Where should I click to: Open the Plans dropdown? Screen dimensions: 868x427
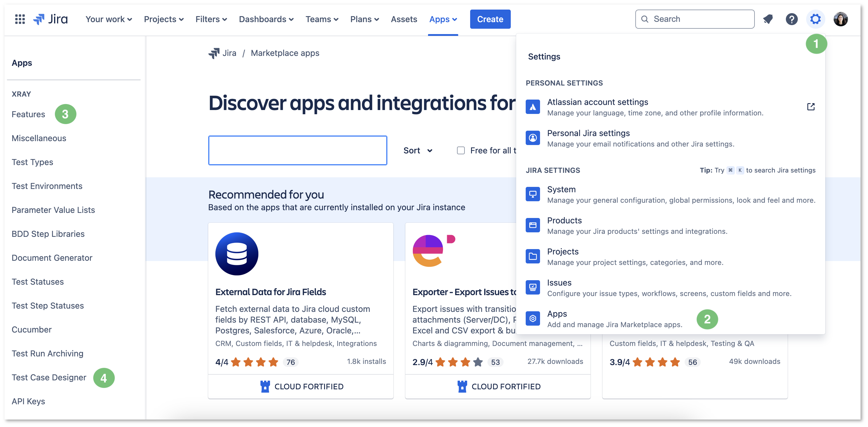[365, 19]
